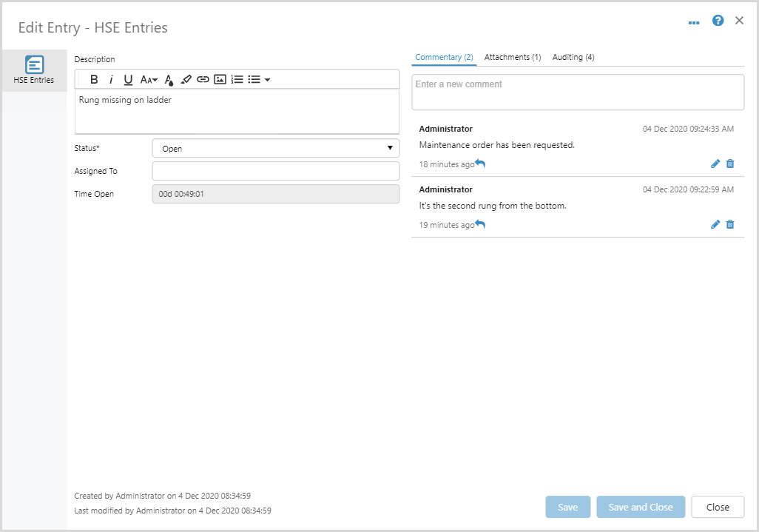Toggle bold formatting in description toolbar
759x532 pixels.
click(x=94, y=80)
